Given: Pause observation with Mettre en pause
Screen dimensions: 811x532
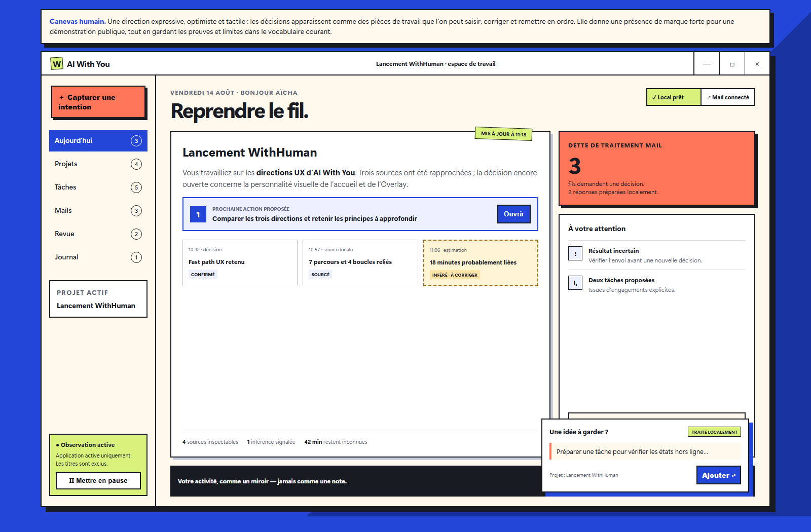Looking at the screenshot, I should click(x=98, y=481).
